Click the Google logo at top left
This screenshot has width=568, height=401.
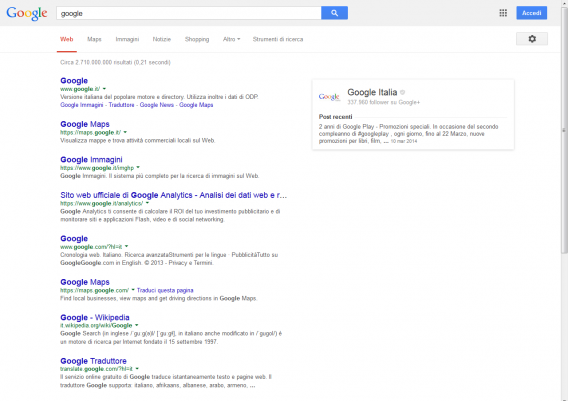pyautogui.click(x=27, y=13)
